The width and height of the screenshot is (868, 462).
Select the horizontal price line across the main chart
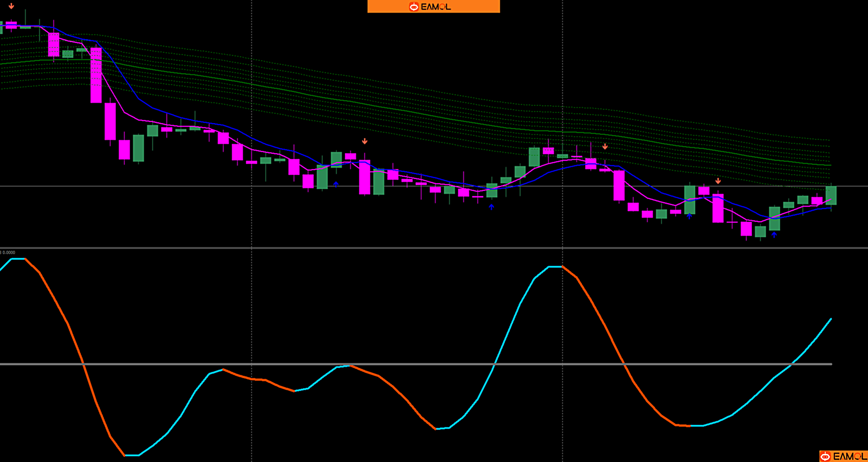434,186
